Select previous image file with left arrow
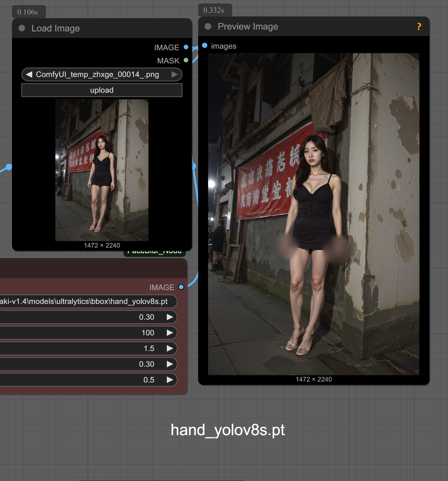The height and width of the screenshot is (481, 448). coord(29,75)
